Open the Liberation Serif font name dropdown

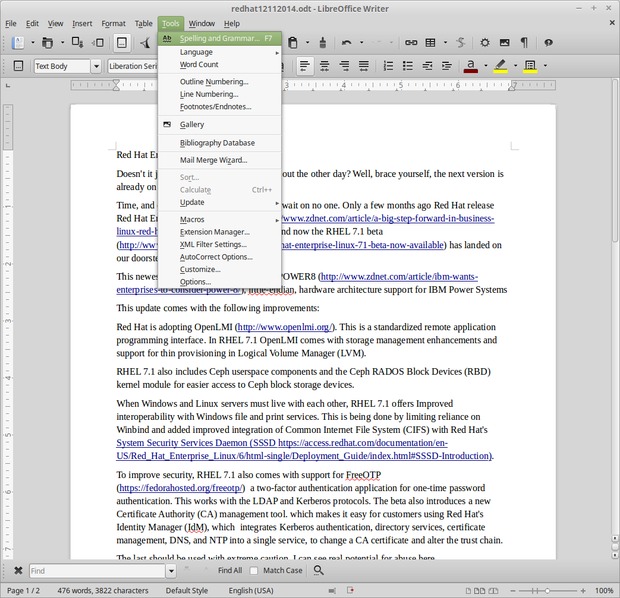(x=134, y=66)
